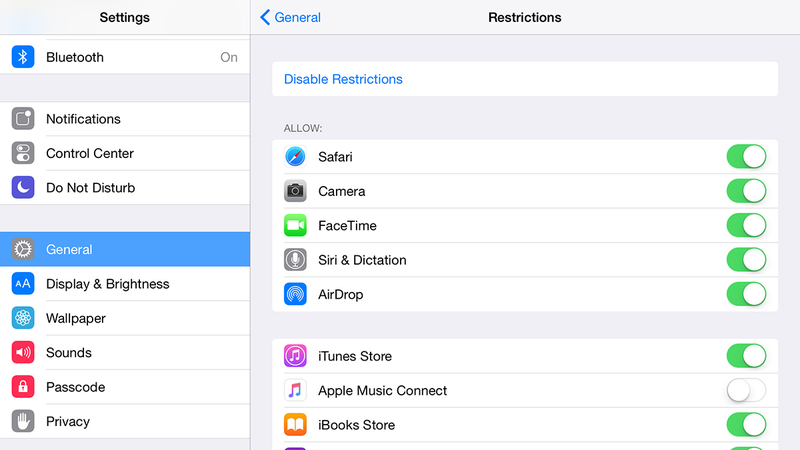
Task: Tap the "ALLOW:" section header
Action: [303, 128]
